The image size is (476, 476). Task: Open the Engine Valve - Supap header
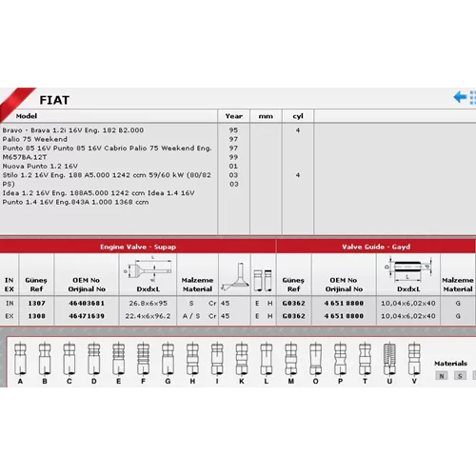(138, 247)
